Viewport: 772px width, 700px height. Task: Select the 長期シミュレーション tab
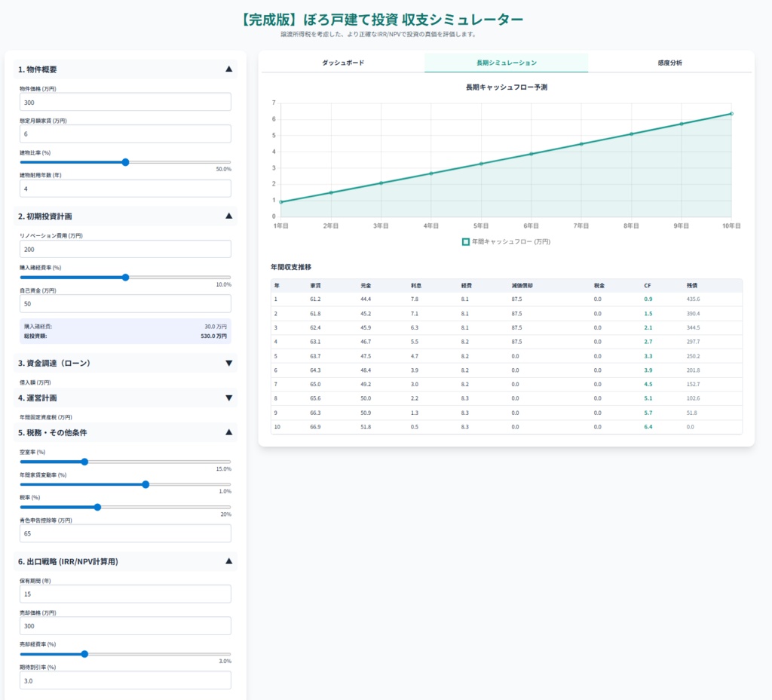click(x=506, y=63)
